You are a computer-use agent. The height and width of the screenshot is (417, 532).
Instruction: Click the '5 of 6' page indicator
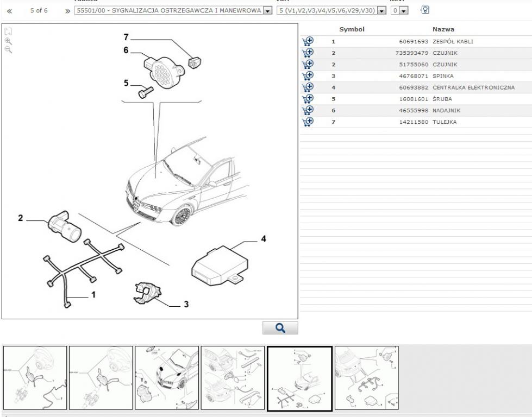(x=39, y=10)
